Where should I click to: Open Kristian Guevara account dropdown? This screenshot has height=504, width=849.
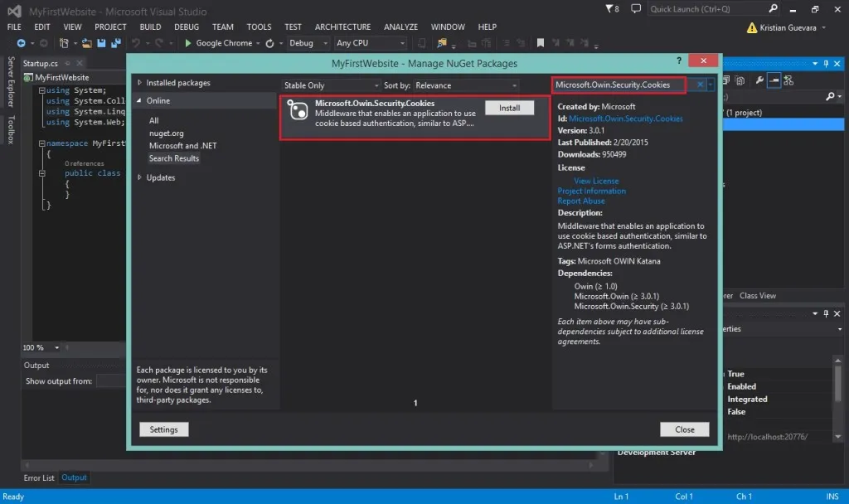tap(823, 27)
